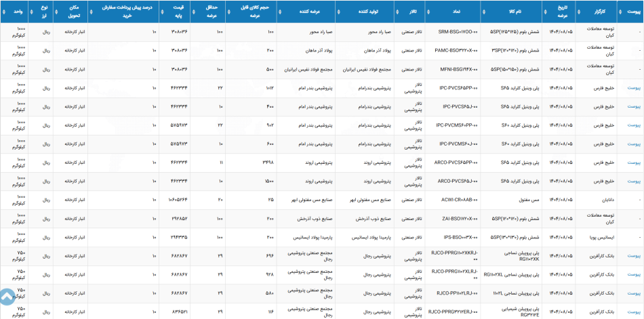
Task: Sort by نام کالا using its arrows
Action: [483, 12]
